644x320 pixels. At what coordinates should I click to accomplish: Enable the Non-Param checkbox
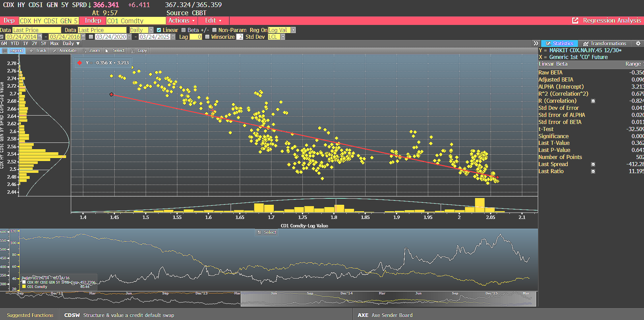coord(214,30)
